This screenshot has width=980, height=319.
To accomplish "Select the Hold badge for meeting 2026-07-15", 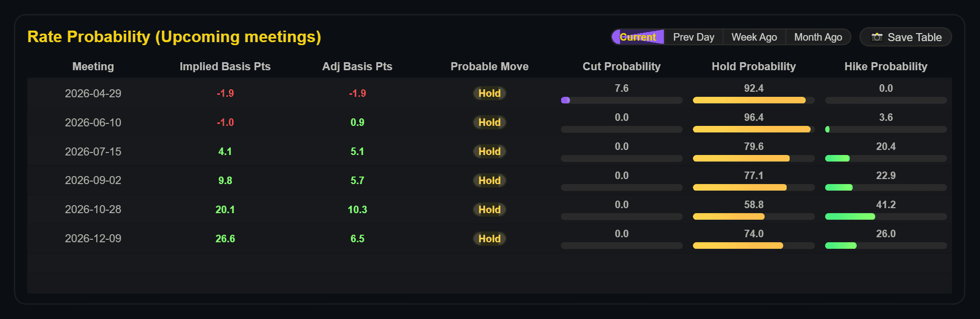I will point(489,151).
